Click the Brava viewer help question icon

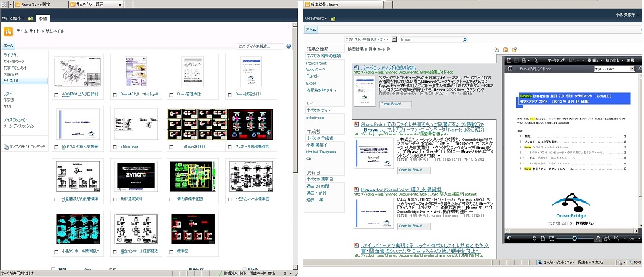tap(510, 69)
